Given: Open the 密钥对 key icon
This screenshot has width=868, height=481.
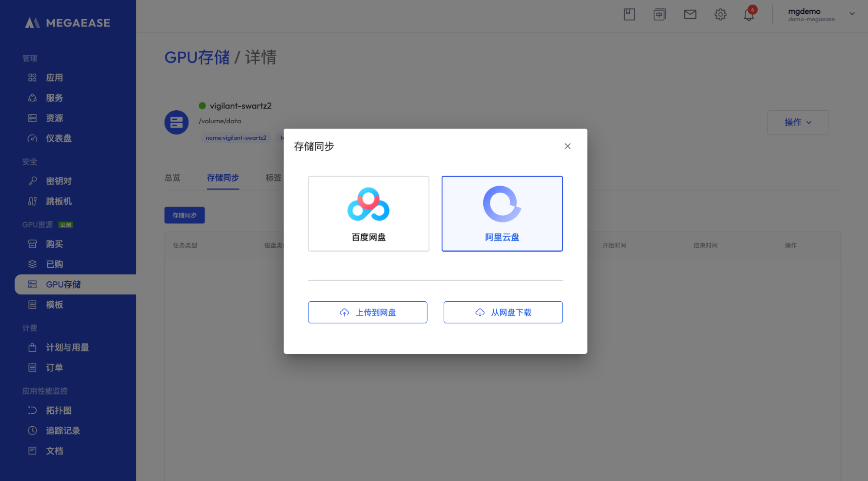Looking at the screenshot, I should (x=33, y=181).
